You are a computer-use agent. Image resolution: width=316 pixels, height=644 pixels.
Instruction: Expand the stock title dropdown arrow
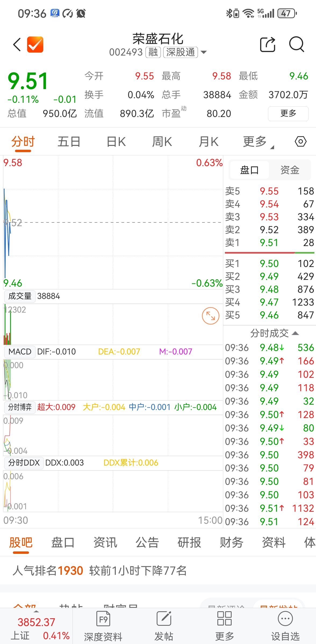click(204, 52)
